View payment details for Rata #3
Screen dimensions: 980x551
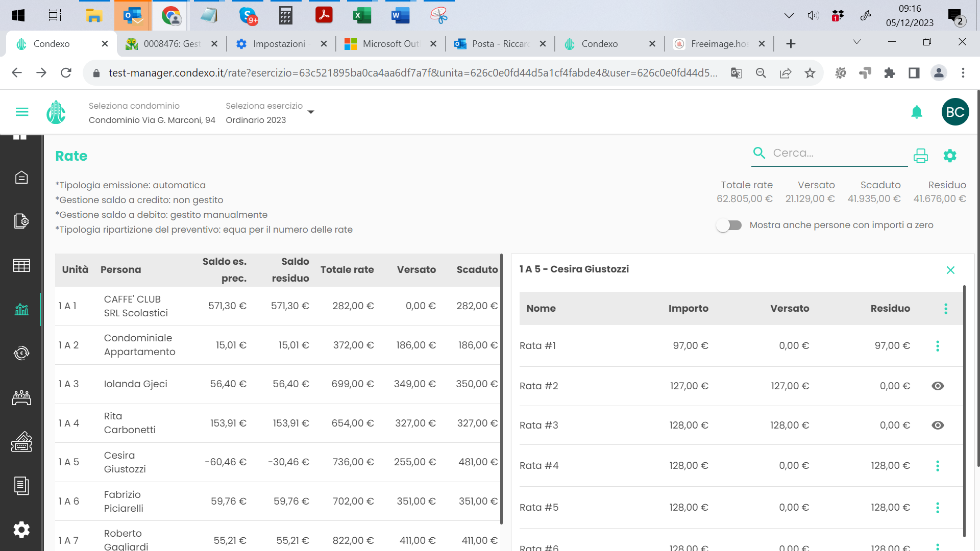pos(938,425)
